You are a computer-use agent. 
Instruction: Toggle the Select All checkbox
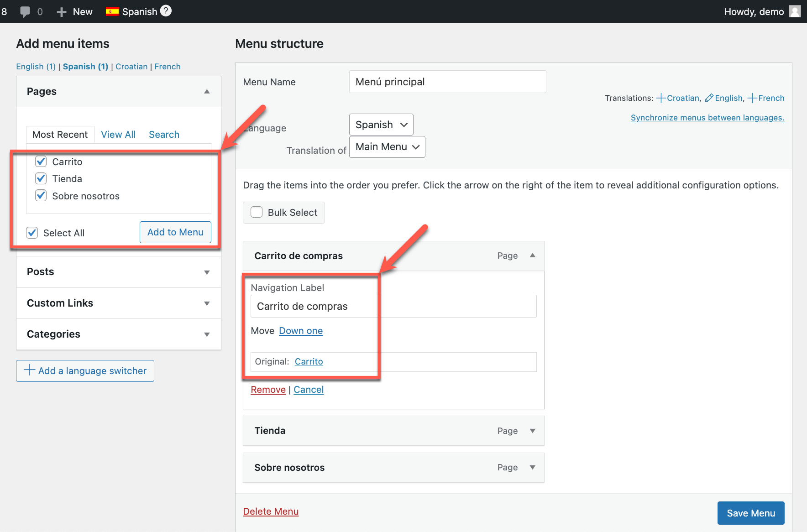32,233
